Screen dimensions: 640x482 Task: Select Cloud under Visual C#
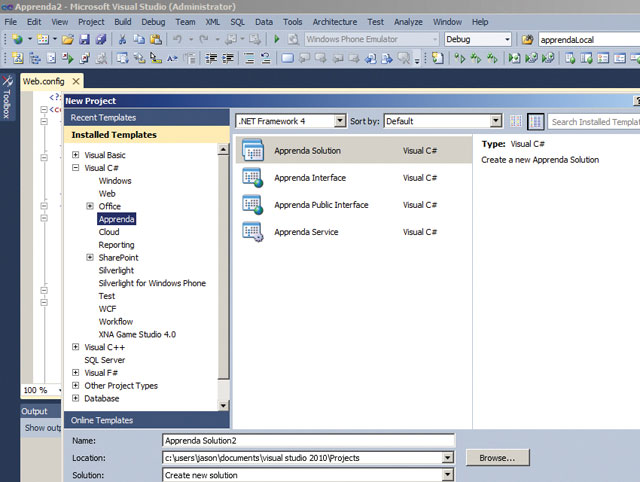(109, 232)
